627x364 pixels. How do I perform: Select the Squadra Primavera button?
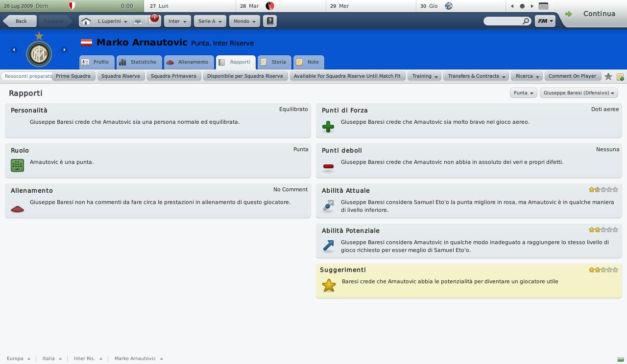pos(173,76)
